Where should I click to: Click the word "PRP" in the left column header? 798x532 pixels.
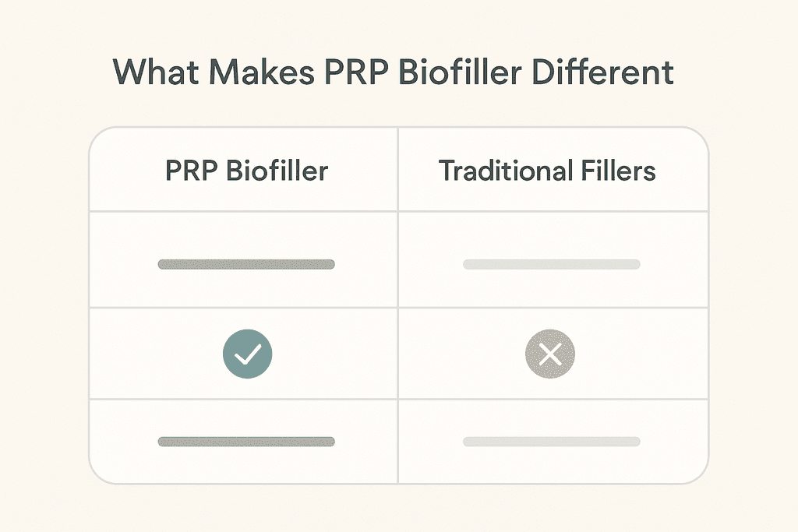pyautogui.click(x=192, y=170)
